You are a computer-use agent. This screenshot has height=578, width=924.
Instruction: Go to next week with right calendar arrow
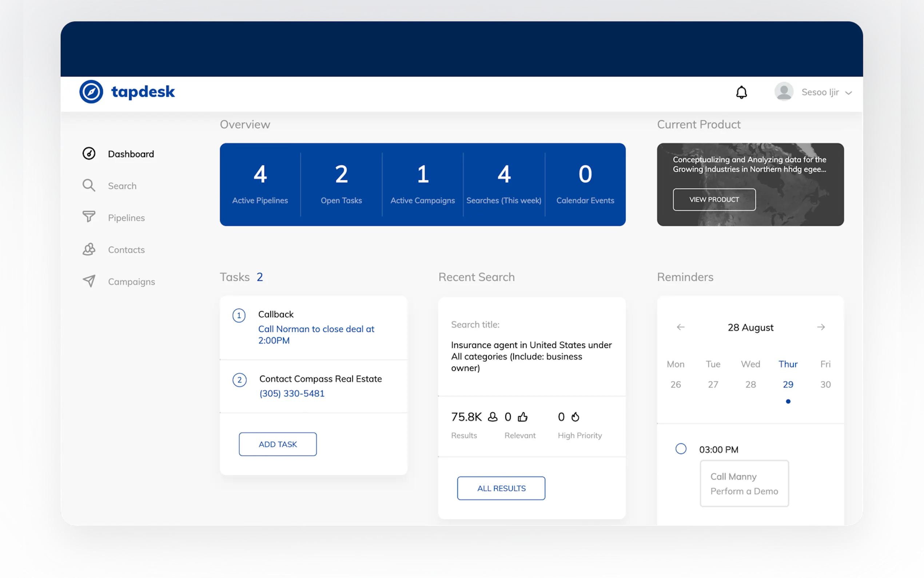click(821, 327)
